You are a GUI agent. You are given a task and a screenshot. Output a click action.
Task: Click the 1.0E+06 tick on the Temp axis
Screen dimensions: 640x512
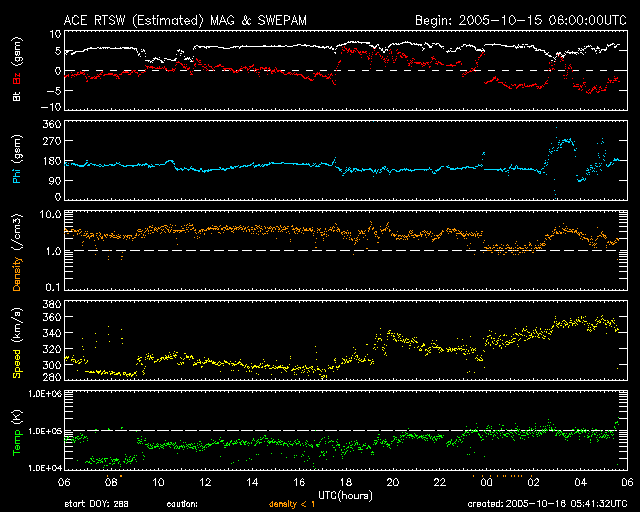pyautogui.click(x=45, y=394)
